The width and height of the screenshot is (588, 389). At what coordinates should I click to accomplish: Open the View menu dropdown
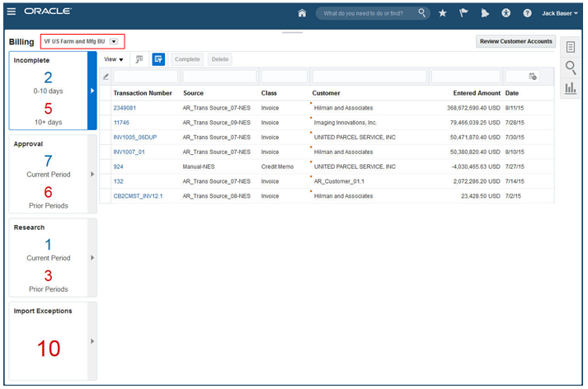coord(114,59)
